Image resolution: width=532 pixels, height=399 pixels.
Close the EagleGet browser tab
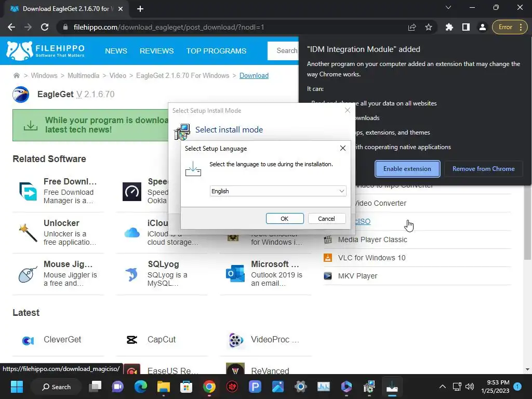point(121,9)
